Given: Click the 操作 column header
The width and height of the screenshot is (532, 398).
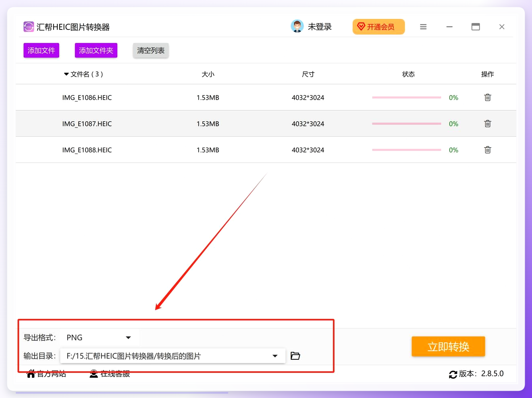Looking at the screenshot, I should click(x=487, y=74).
